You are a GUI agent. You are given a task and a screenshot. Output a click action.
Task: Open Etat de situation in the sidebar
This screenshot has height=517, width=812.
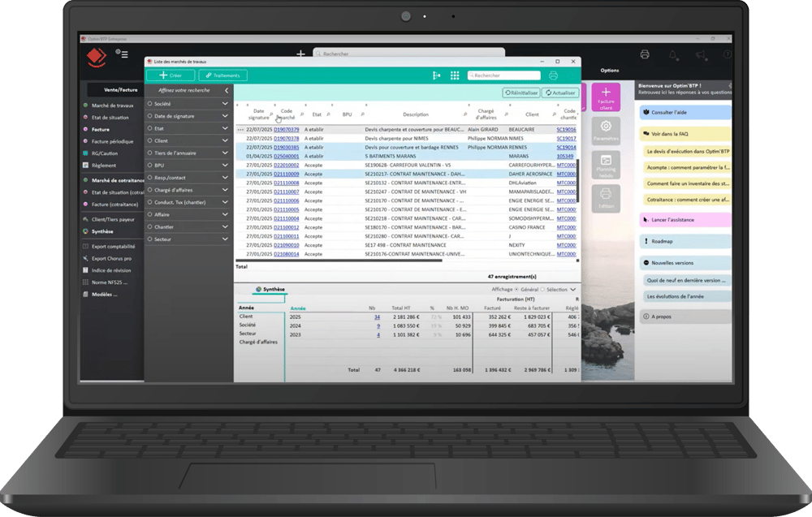[110, 118]
